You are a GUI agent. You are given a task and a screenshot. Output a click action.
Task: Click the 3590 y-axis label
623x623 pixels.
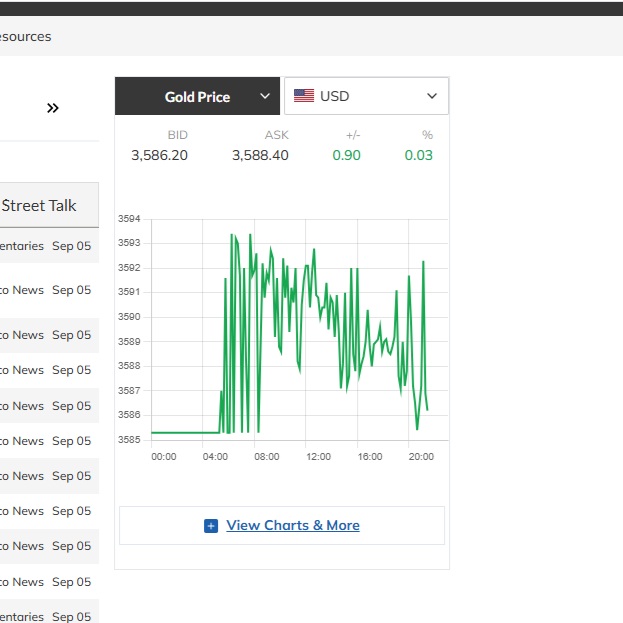[x=129, y=317]
